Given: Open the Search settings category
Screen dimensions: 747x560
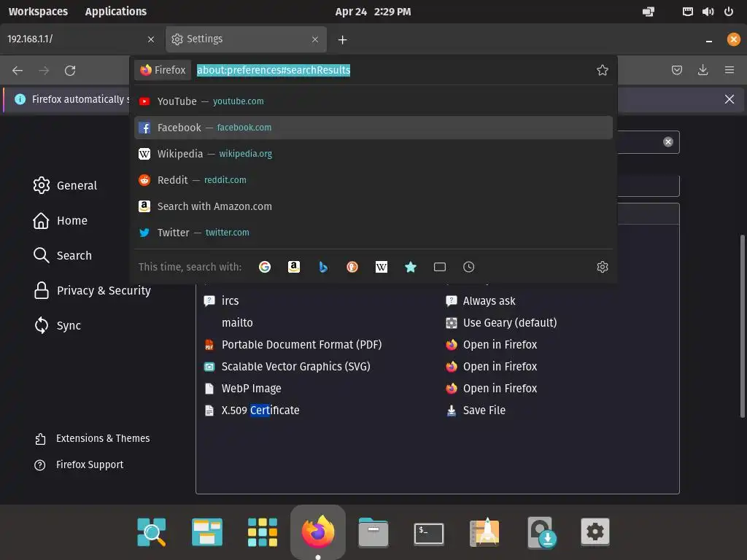Looking at the screenshot, I should pos(63,255).
